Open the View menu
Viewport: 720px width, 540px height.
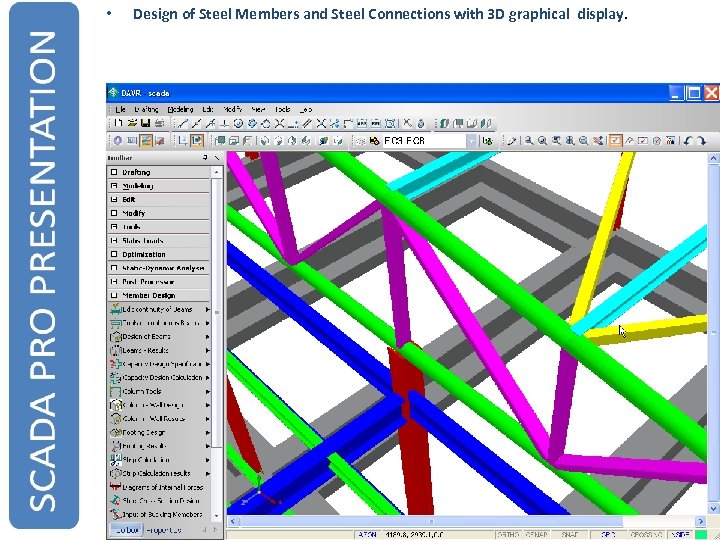[x=259, y=109]
